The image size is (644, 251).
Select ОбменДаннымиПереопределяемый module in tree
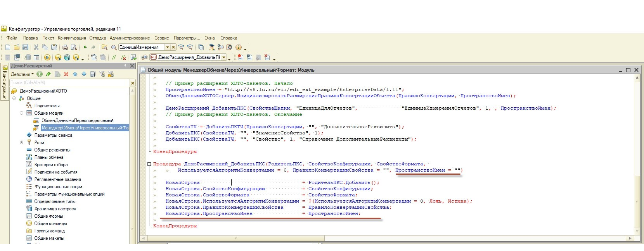pyautogui.click(x=77, y=120)
